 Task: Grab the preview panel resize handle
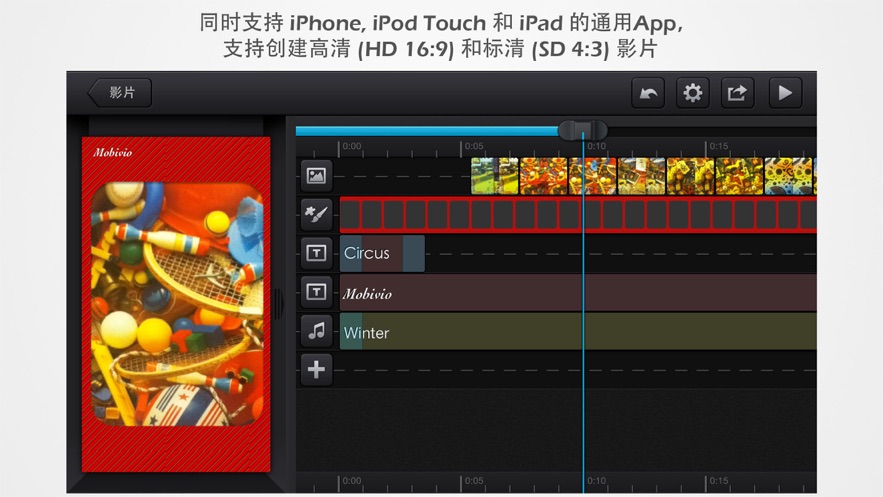click(x=277, y=304)
